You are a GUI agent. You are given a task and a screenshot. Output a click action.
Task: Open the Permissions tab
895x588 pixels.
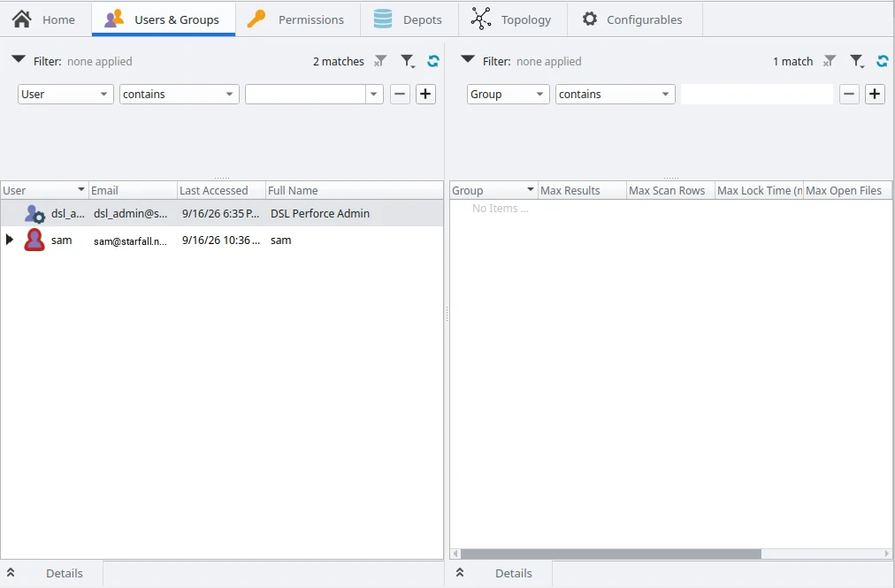click(297, 19)
